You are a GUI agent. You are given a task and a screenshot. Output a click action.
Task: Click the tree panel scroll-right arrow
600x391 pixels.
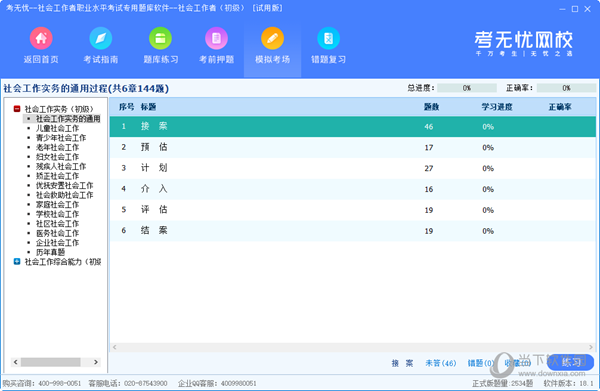pos(96,362)
